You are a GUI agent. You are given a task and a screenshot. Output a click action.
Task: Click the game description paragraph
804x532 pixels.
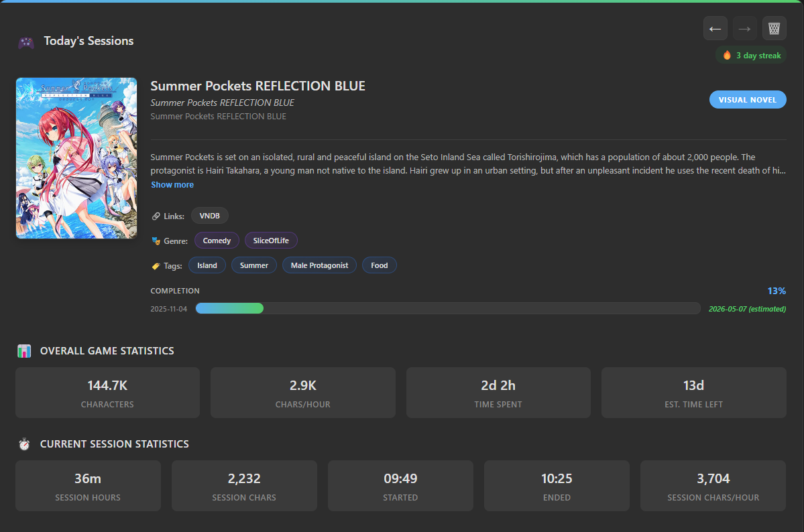(x=468, y=164)
